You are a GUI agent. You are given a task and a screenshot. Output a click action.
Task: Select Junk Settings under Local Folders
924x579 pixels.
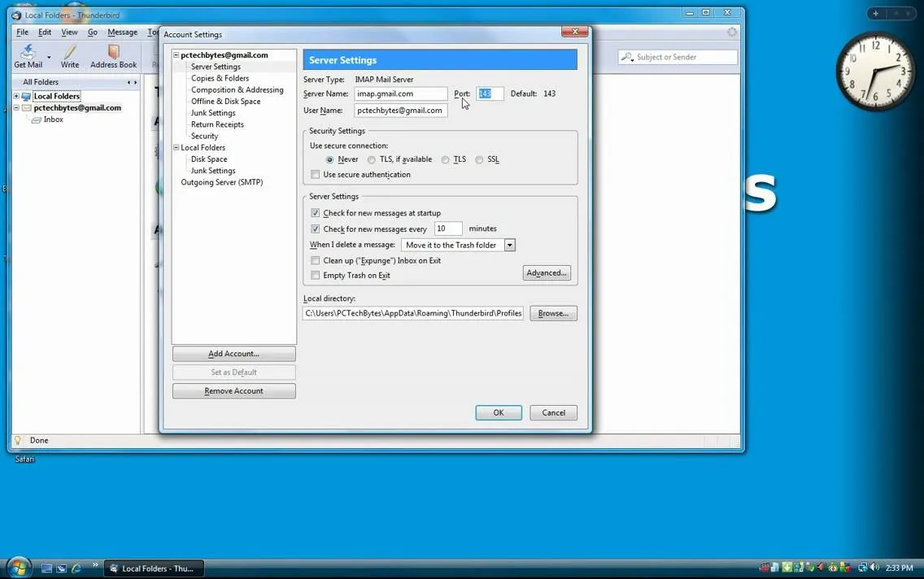coord(213,171)
